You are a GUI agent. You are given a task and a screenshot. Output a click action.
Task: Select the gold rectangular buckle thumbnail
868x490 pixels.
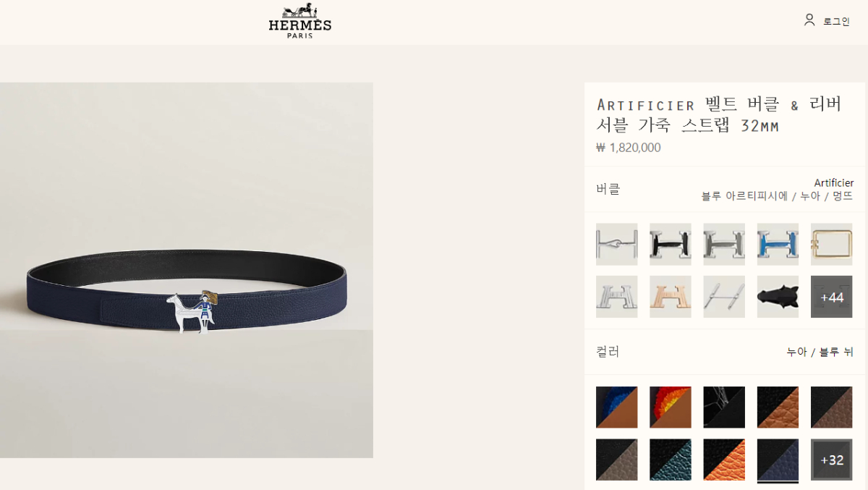click(831, 244)
